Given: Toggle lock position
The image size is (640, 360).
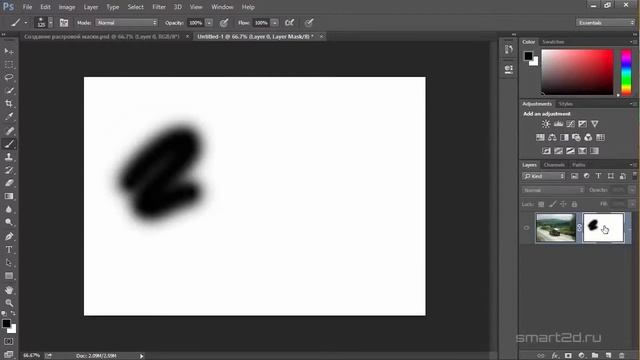Looking at the screenshot, I should [563, 204].
